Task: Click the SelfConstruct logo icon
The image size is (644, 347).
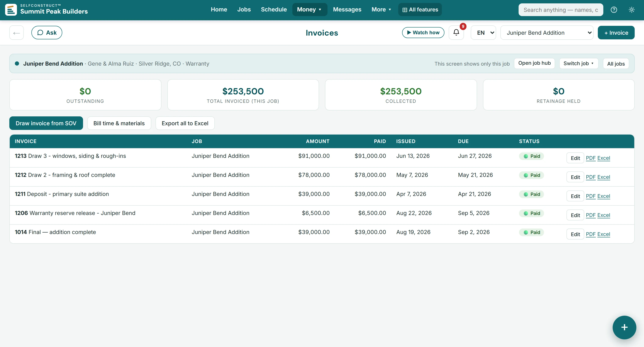Action: coord(11,10)
